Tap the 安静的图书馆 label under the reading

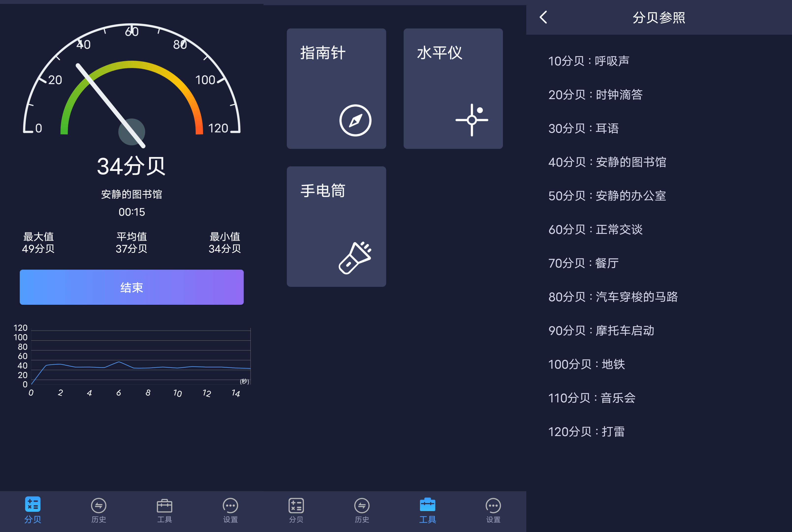coord(132,194)
